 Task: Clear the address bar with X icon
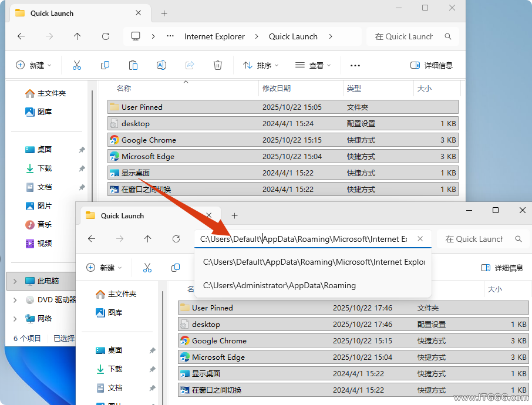pyautogui.click(x=420, y=239)
